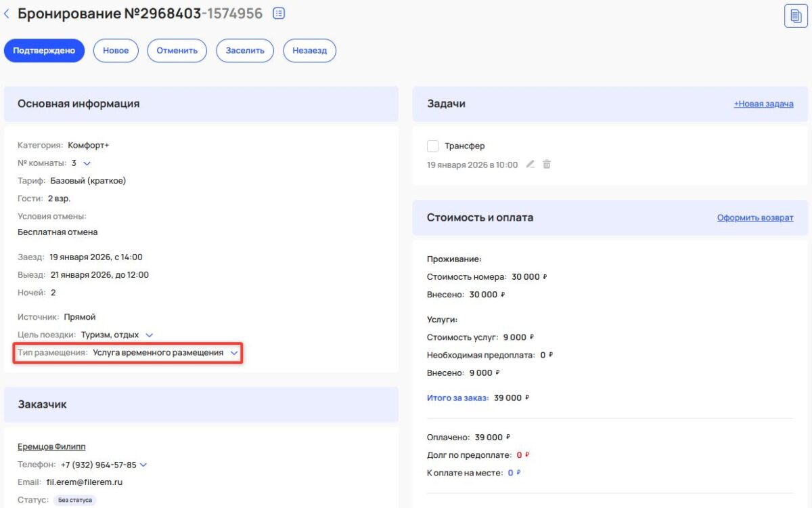The width and height of the screenshot is (812, 508).
Task: Open guest profile Еремцов Филипп
Action: [x=51, y=446]
